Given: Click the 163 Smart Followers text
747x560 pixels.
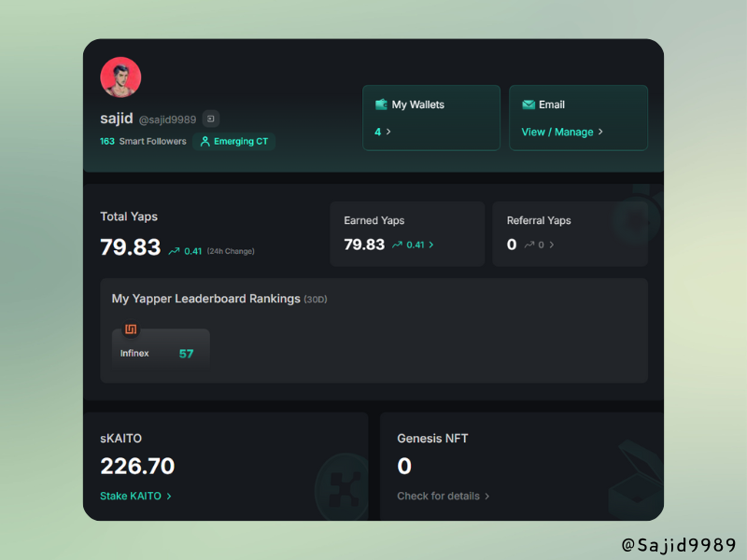Looking at the screenshot, I should 143,142.
